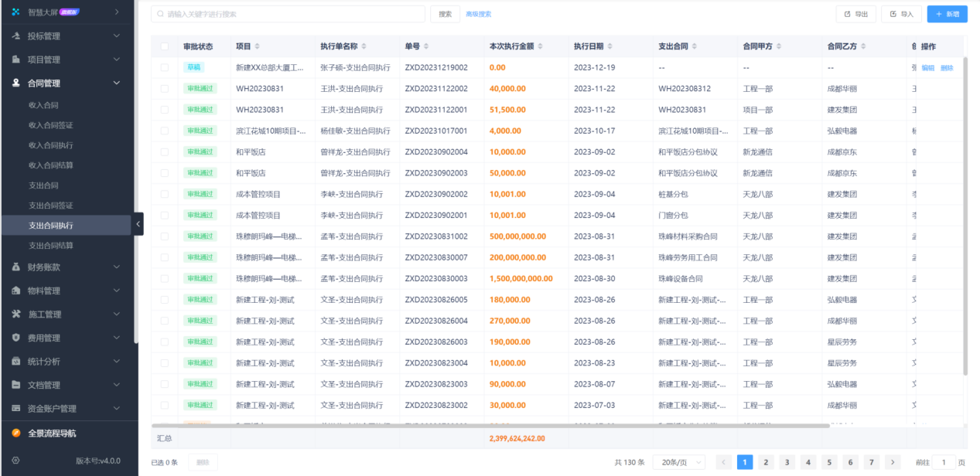Toggle the select-all checkbox in table header
Viewport: 980px width, 476px height.
164,46
